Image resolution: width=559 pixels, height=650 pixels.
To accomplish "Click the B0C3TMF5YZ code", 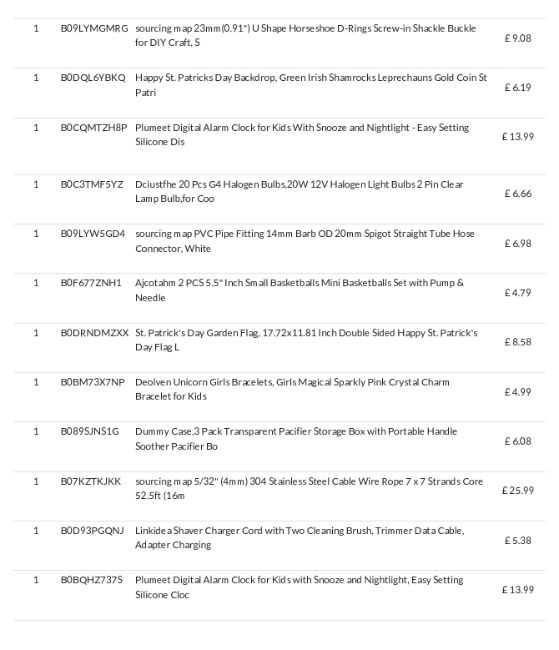I will pos(92,184).
